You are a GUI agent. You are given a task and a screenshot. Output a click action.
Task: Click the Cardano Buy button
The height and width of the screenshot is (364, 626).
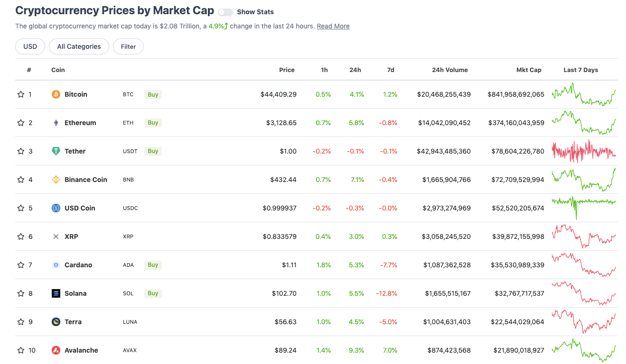pos(153,265)
